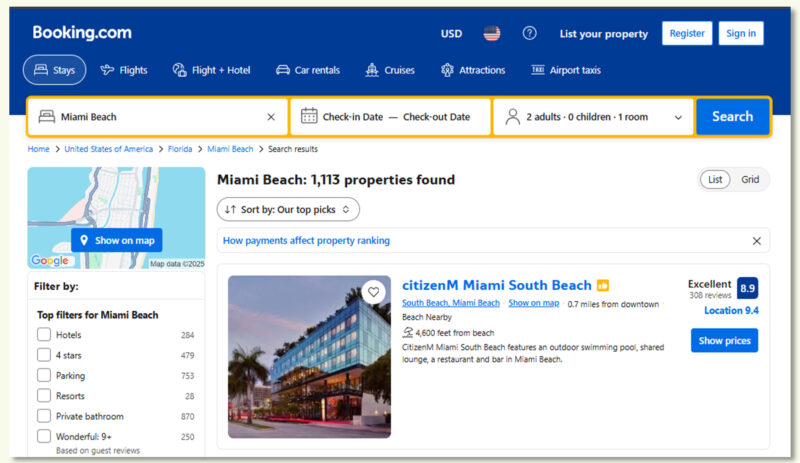Tick the Resorts filter checkbox
This screenshot has height=463, width=800.
click(44, 396)
